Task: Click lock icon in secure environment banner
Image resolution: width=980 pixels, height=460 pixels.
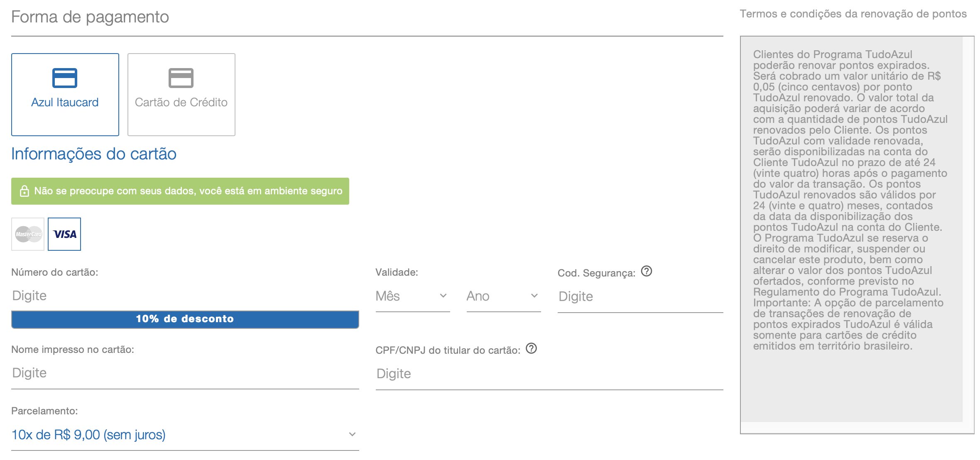Action: coord(24,191)
